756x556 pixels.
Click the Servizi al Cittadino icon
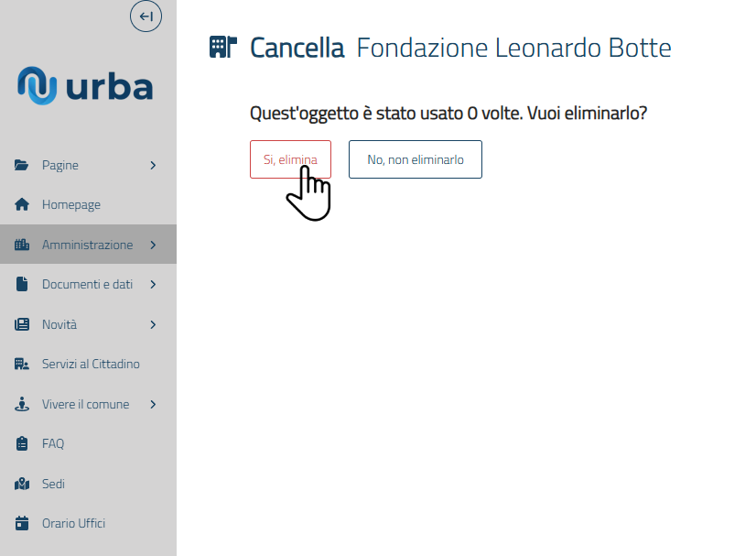23,365
